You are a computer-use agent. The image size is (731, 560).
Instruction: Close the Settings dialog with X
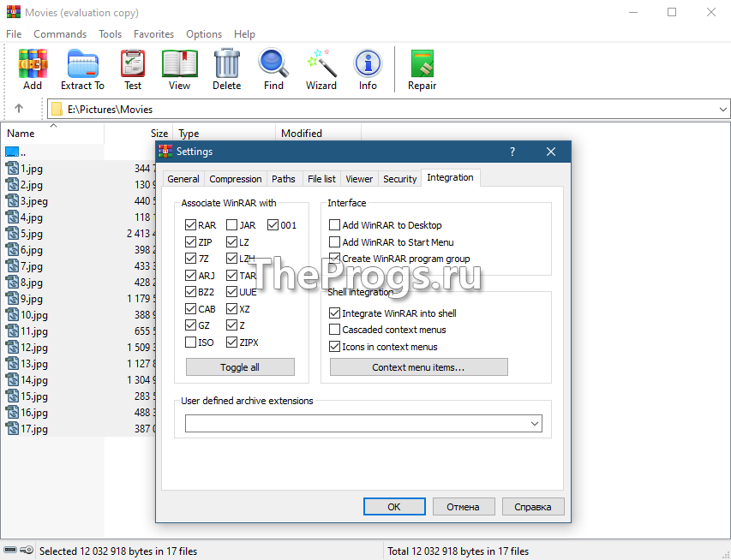point(550,152)
